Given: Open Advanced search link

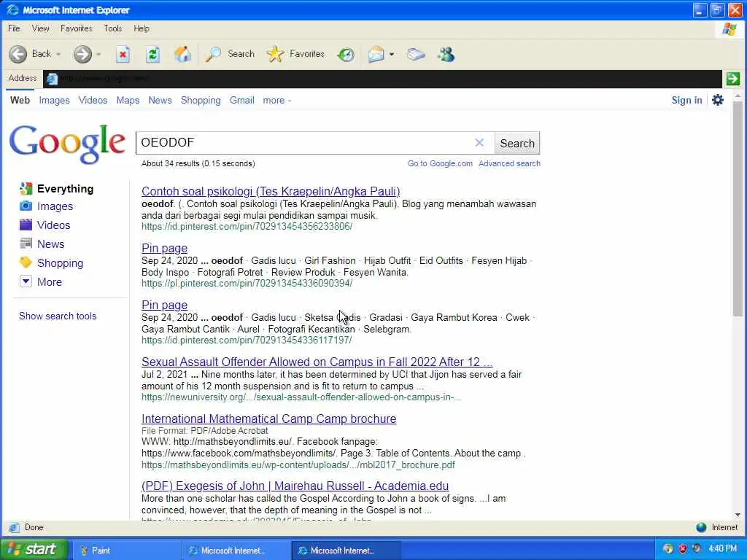Looking at the screenshot, I should click(509, 163).
